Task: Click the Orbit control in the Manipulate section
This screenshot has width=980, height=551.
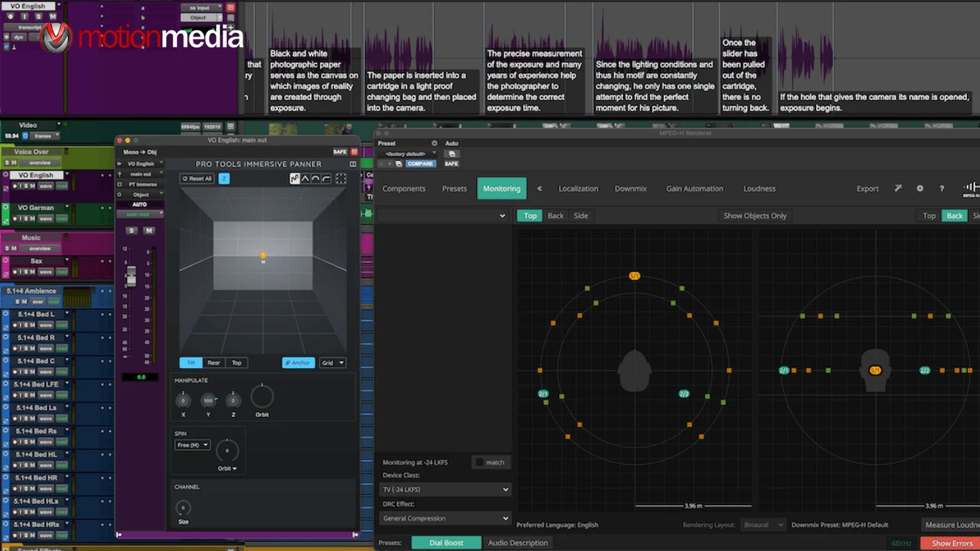Action: [262, 396]
